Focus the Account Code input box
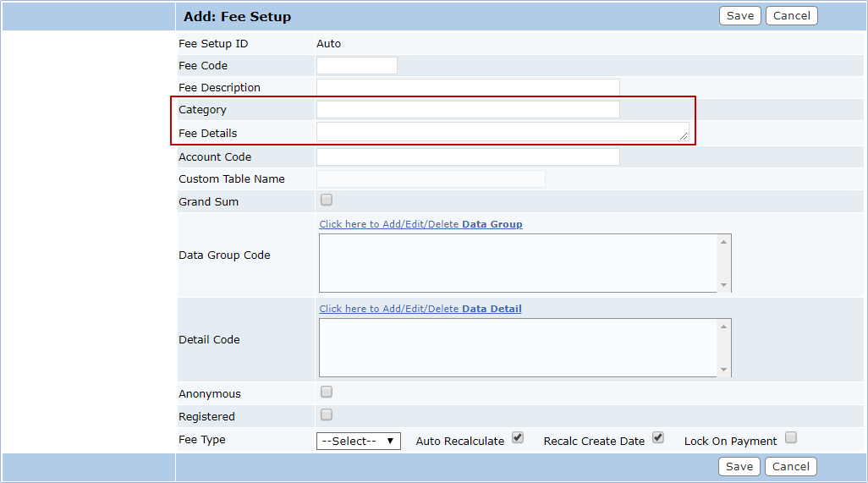Screen dimensions: 868x483 tap(468, 157)
